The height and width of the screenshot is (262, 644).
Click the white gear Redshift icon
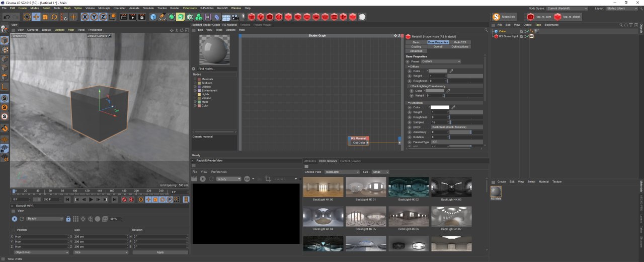362,17
